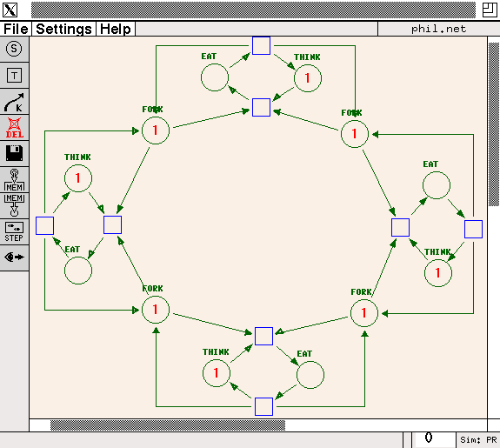Click the eye-arrow run icon
The image size is (500, 448).
[14, 257]
